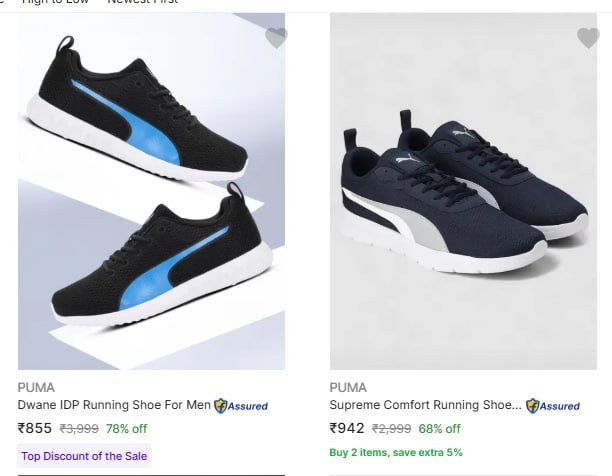This screenshot has height=476, width=612.
Task: Click the ₹855 price
Action: [35, 428]
